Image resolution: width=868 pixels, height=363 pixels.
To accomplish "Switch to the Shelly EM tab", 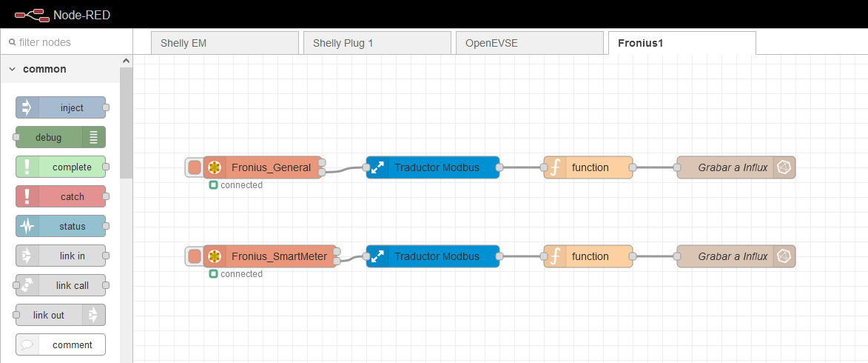I will (x=225, y=43).
